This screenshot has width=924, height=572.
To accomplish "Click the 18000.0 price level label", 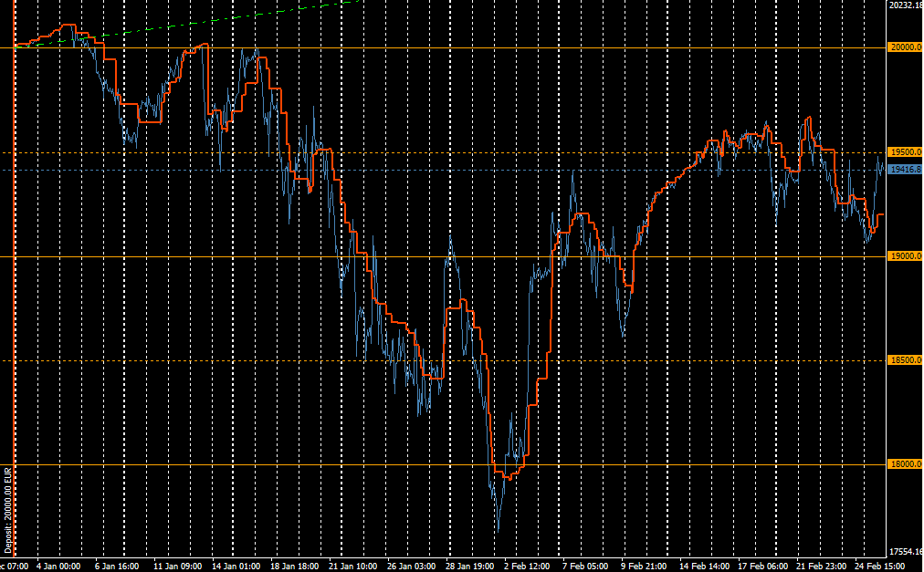I will [905, 464].
